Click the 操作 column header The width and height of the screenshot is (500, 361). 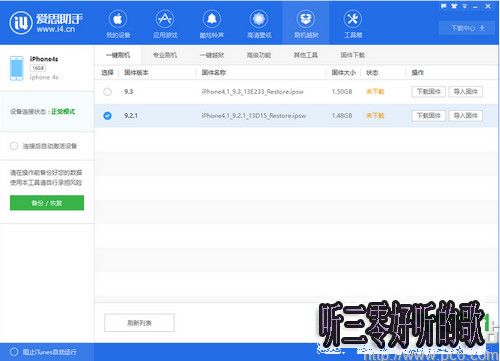pos(418,72)
